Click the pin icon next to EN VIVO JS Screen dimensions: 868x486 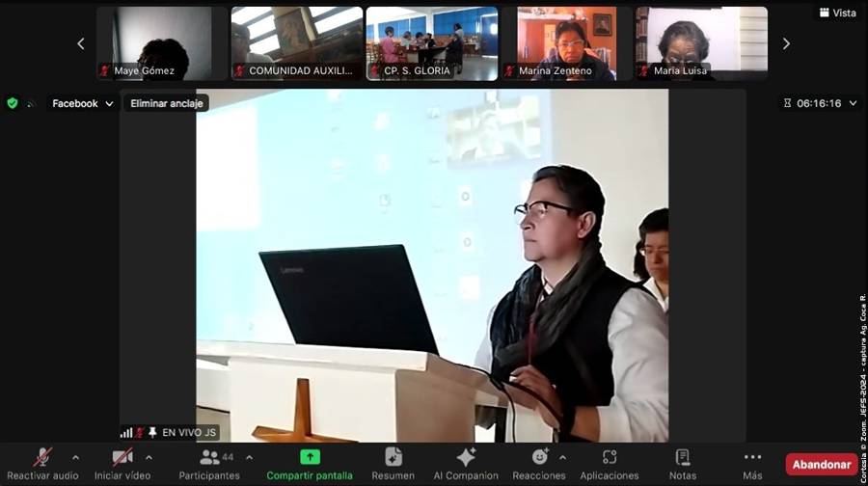tap(152, 432)
